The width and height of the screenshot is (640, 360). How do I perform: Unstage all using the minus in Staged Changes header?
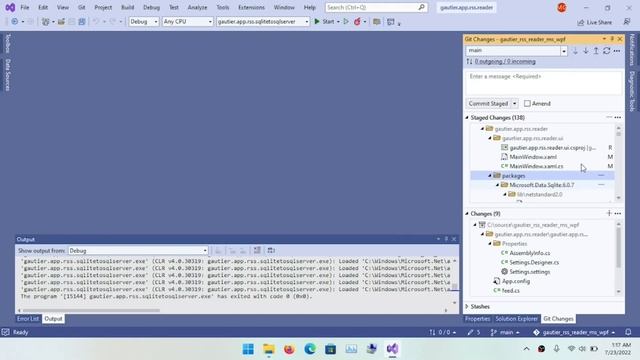(x=609, y=118)
